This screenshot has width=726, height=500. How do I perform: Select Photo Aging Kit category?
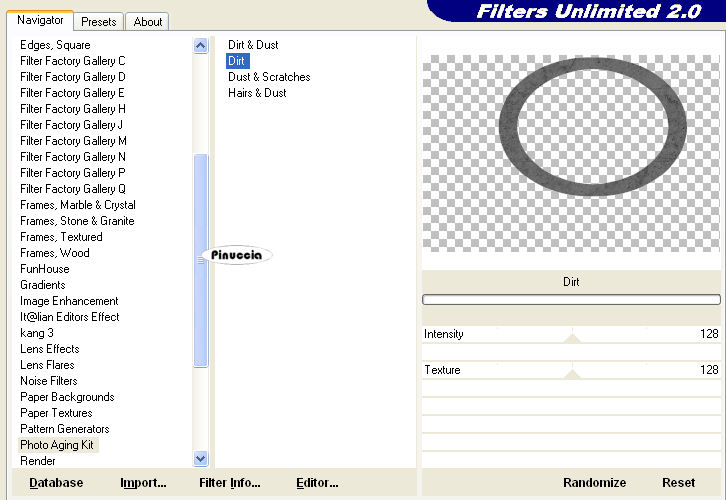click(x=58, y=445)
